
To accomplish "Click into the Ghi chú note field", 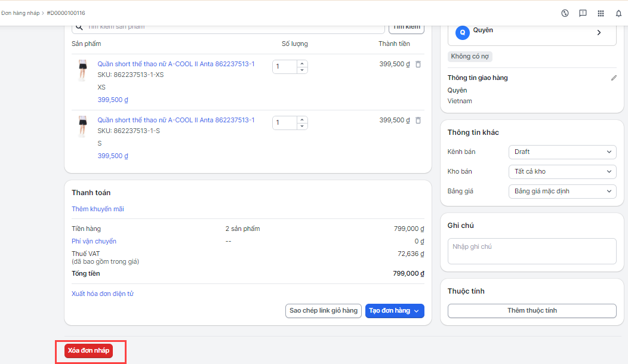I will coord(531,251).
